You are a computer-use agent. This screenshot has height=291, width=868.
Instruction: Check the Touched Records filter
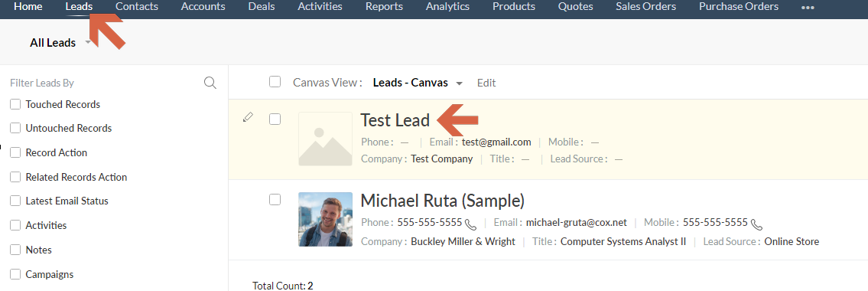coord(15,104)
